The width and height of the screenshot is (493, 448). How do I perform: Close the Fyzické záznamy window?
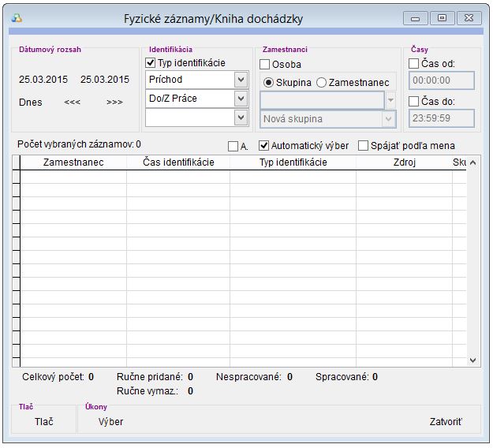tap(469, 18)
